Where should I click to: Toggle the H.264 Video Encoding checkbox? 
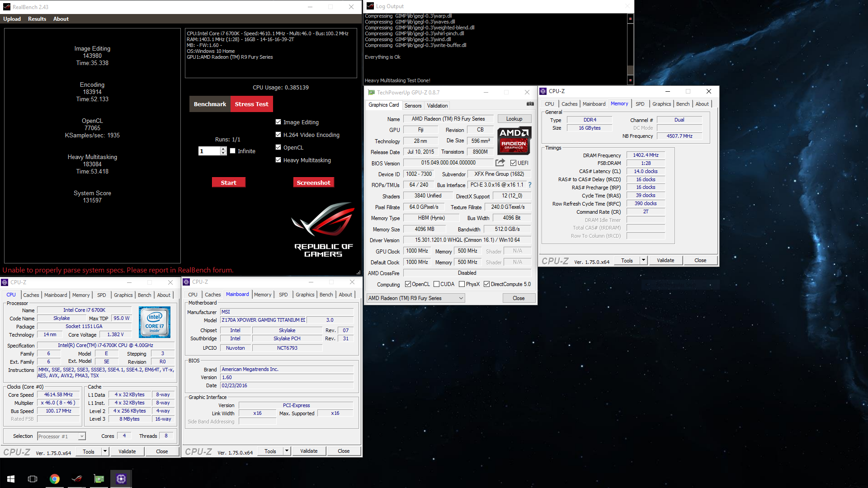click(278, 135)
